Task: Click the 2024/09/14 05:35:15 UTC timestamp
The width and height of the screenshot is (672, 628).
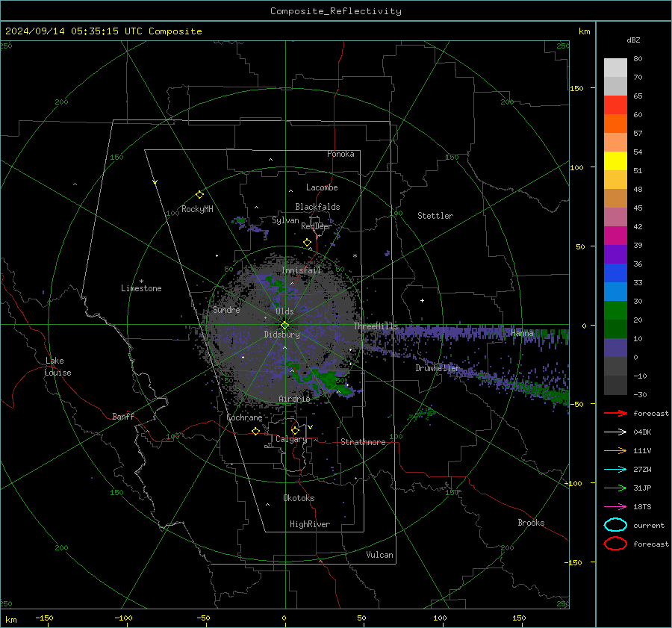Action: (74, 31)
